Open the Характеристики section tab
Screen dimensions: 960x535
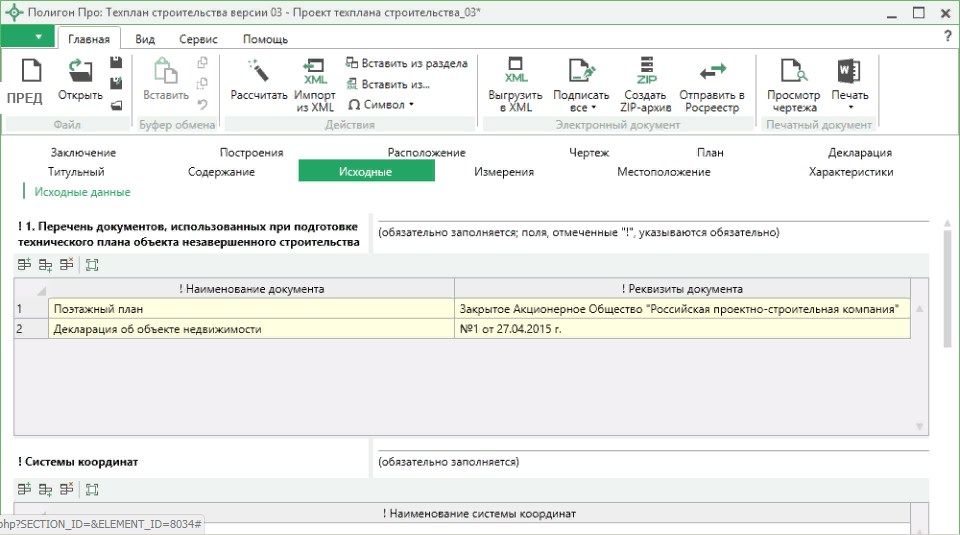pos(850,172)
